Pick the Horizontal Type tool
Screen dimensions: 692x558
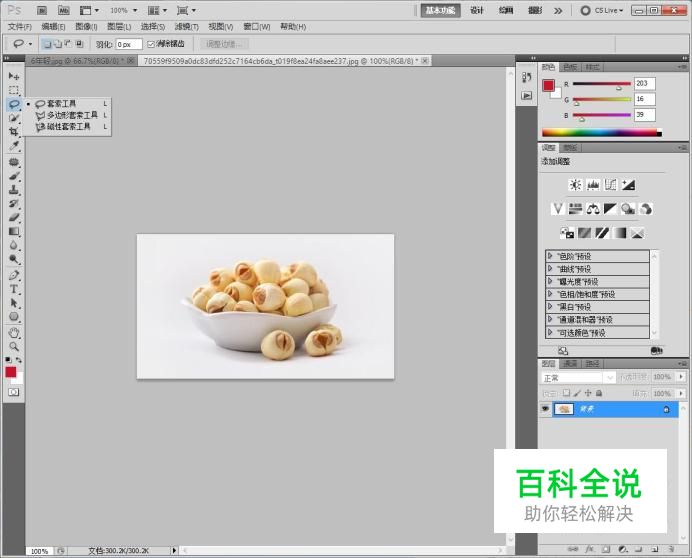tap(14, 289)
